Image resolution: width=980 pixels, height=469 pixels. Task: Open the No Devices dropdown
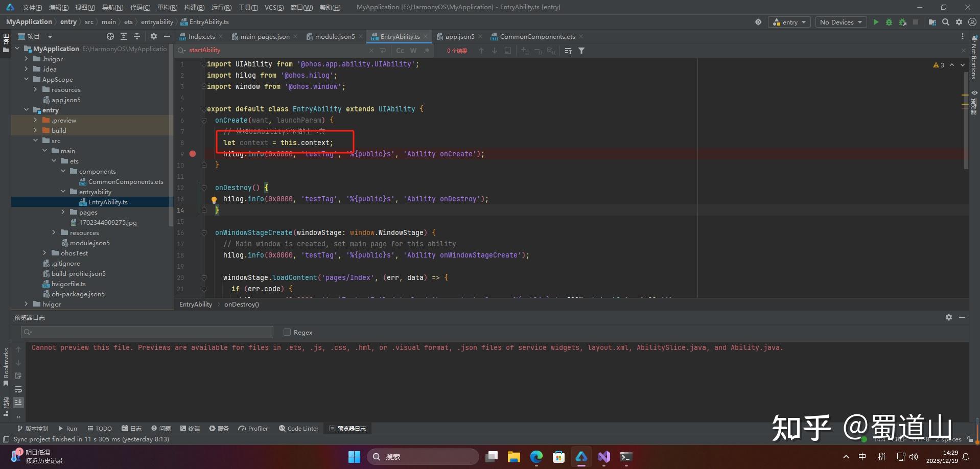pyautogui.click(x=841, y=22)
